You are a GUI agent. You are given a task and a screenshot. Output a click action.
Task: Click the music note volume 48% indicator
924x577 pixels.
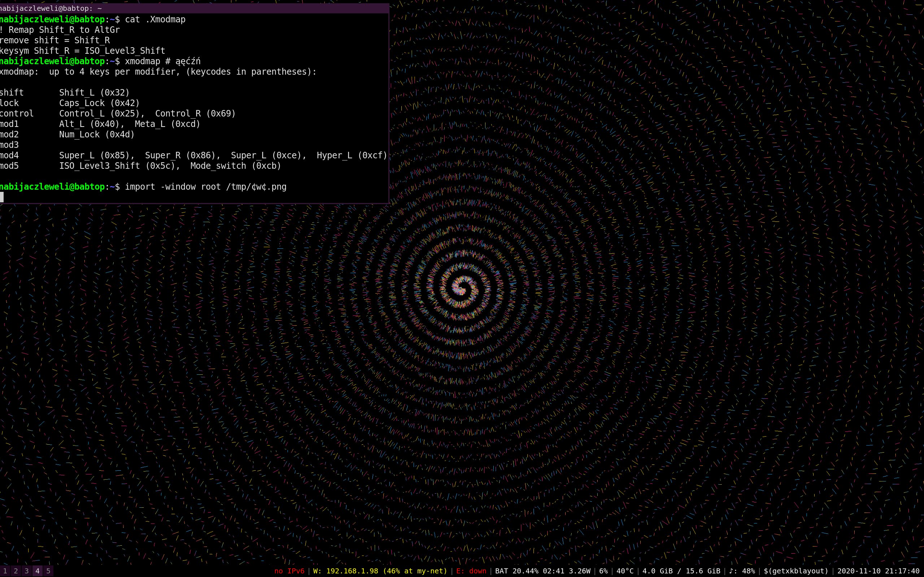coord(741,571)
